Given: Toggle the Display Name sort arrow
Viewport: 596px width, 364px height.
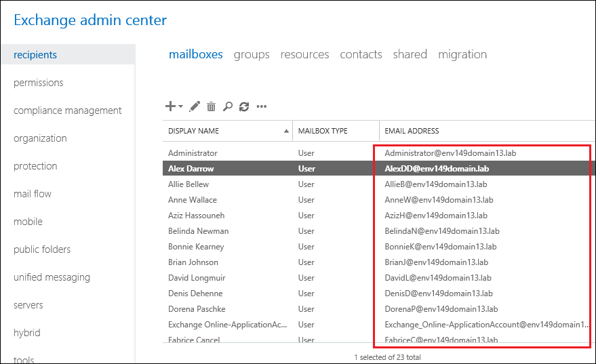Looking at the screenshot, I should pos(286,131).
